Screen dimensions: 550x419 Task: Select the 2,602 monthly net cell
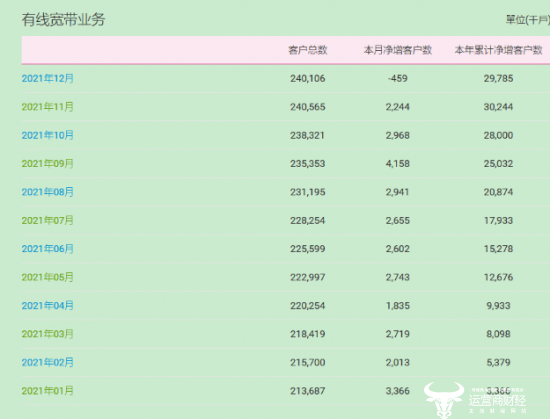(x=398, y=249)
